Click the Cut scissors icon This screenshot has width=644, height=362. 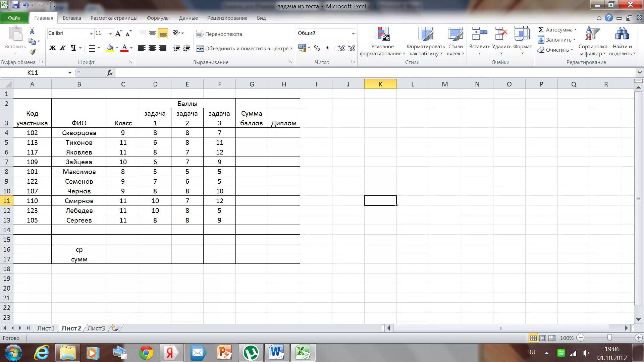click(x=32, y=31)
